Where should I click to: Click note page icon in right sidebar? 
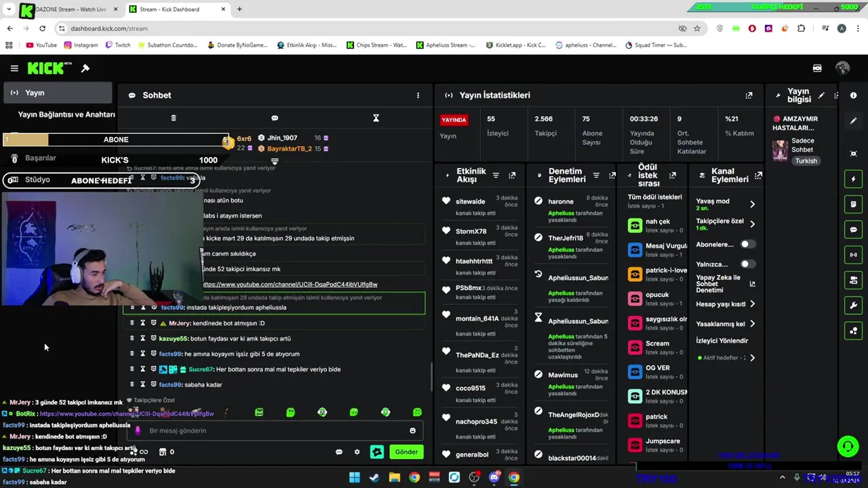pyautogui.click(x=853, y=204)
